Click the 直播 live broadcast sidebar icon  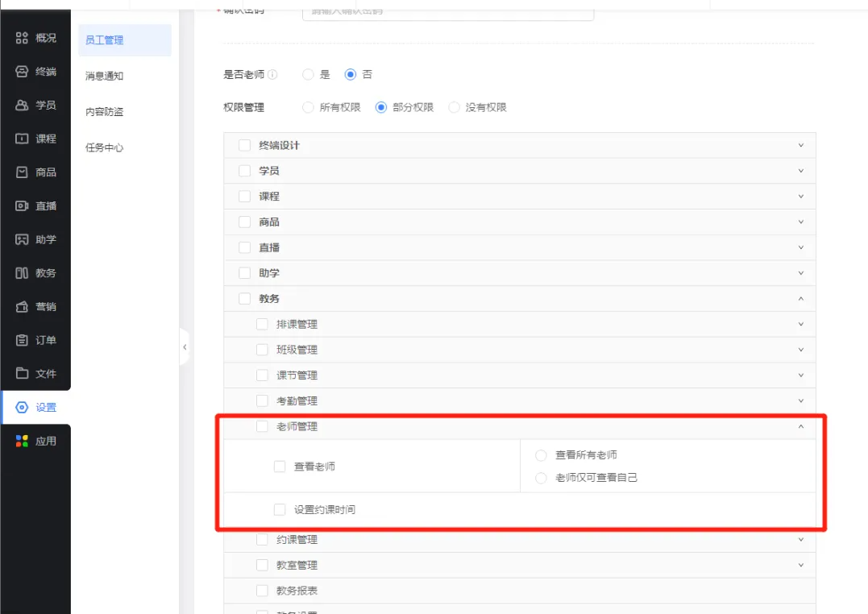click(22, 205)
